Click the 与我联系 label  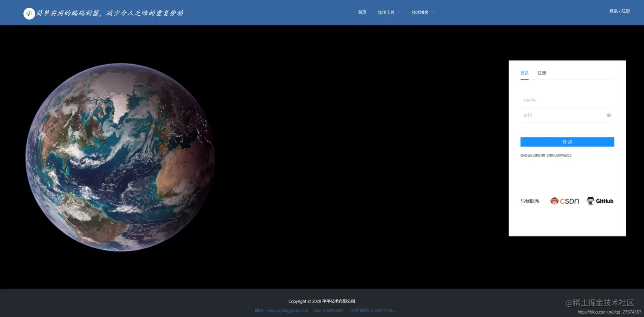pos(530,201)
